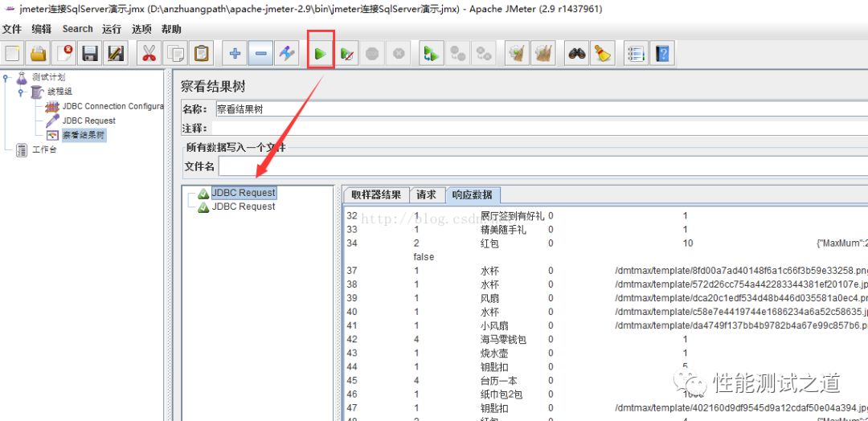Select JDBC Request under thread group

89,121
